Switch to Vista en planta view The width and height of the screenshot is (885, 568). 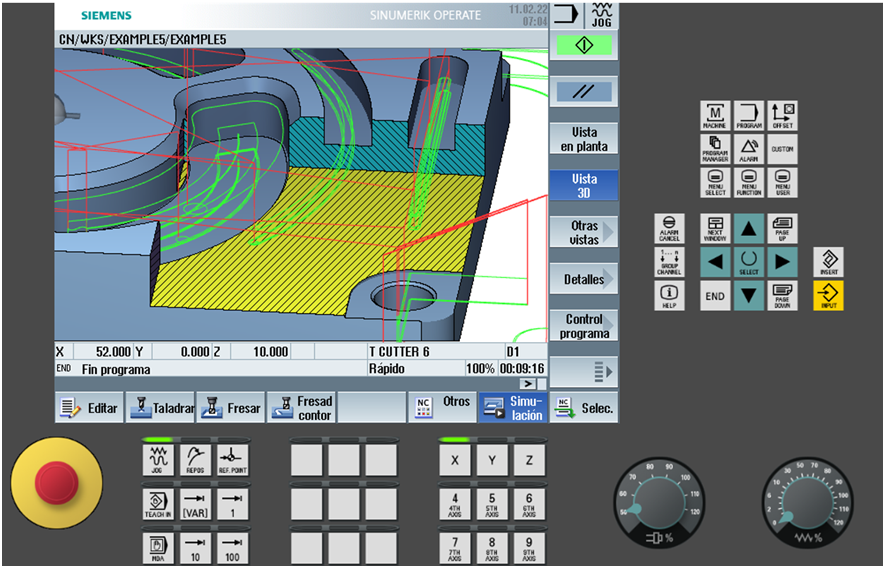(584, 139)
